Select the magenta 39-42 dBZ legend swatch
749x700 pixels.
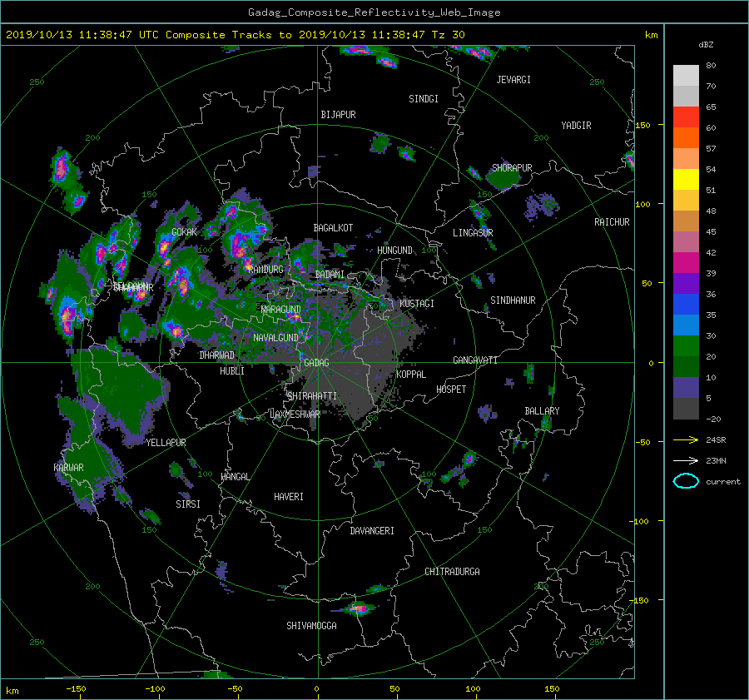coord(686,262)
